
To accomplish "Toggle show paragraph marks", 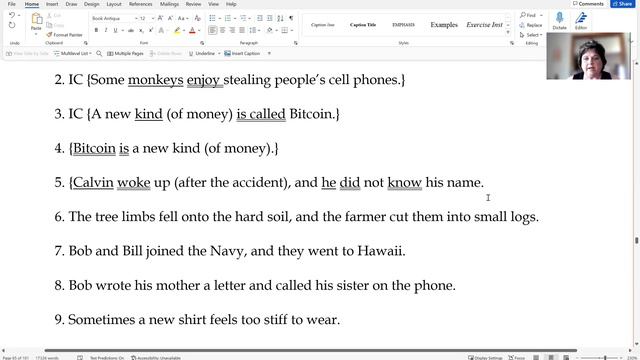I will (291, 18).
